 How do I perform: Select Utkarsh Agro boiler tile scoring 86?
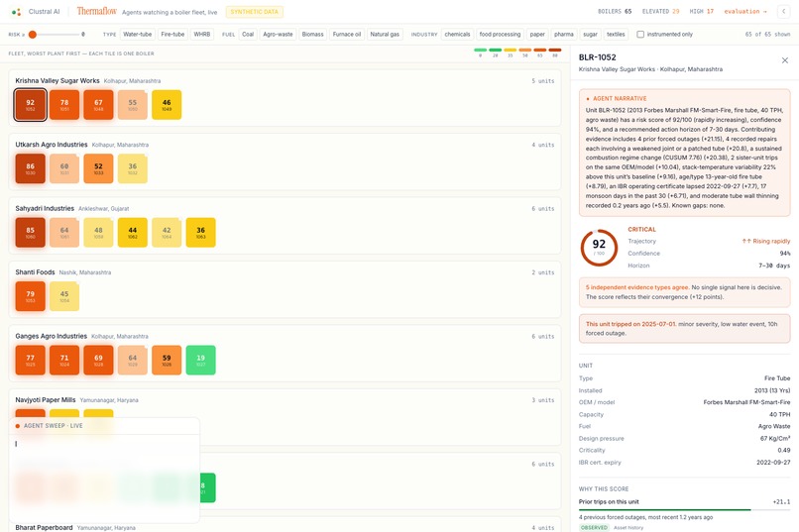pos(30,168)
